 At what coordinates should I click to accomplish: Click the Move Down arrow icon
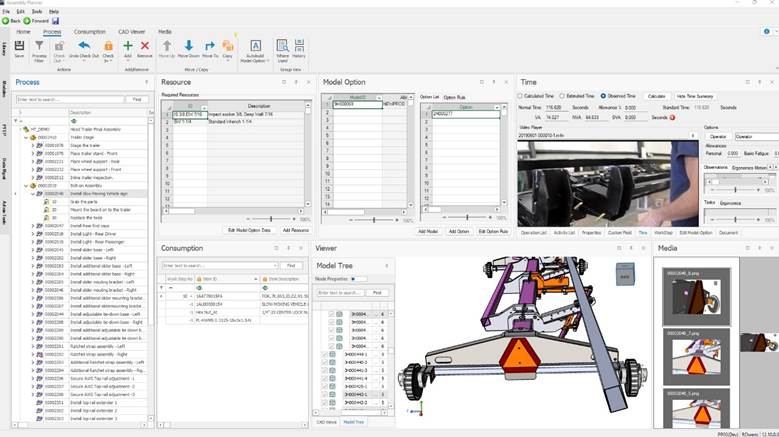(x=189, y=48)
